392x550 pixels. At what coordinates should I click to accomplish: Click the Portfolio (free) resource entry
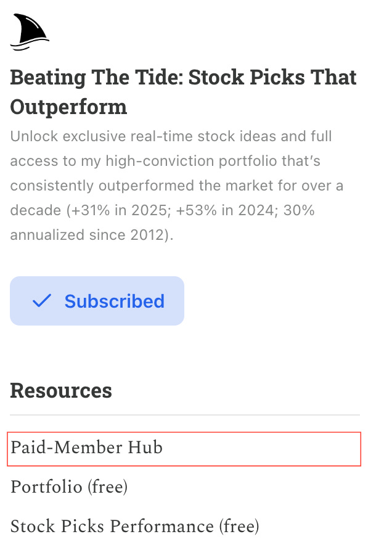68,487
